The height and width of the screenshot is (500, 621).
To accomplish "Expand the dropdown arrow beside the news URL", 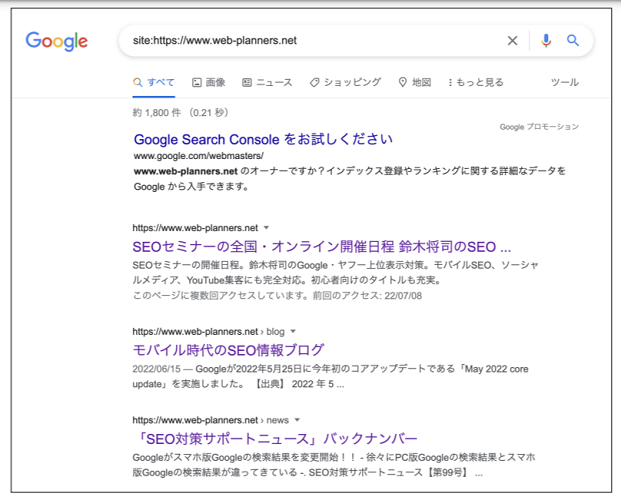I will coord(297,420).
